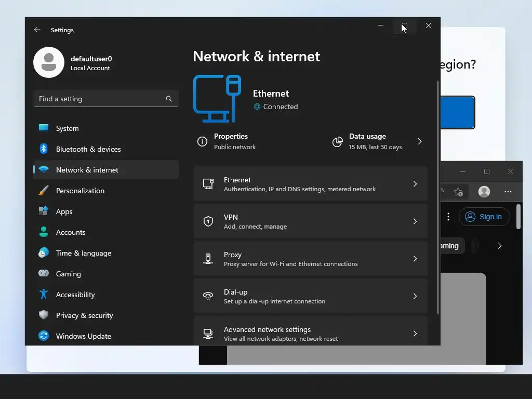
Task: Click the blue button in setup window
Action: pos(457,112)
